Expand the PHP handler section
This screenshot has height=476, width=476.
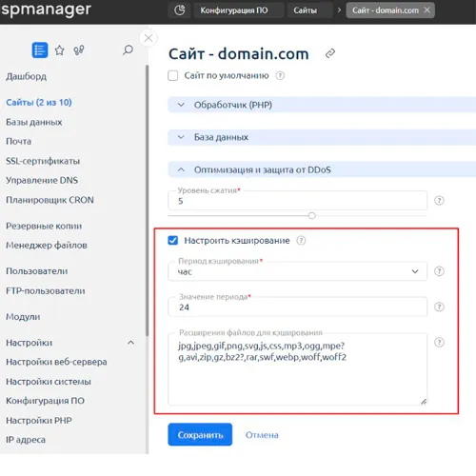tap(322, 105)
